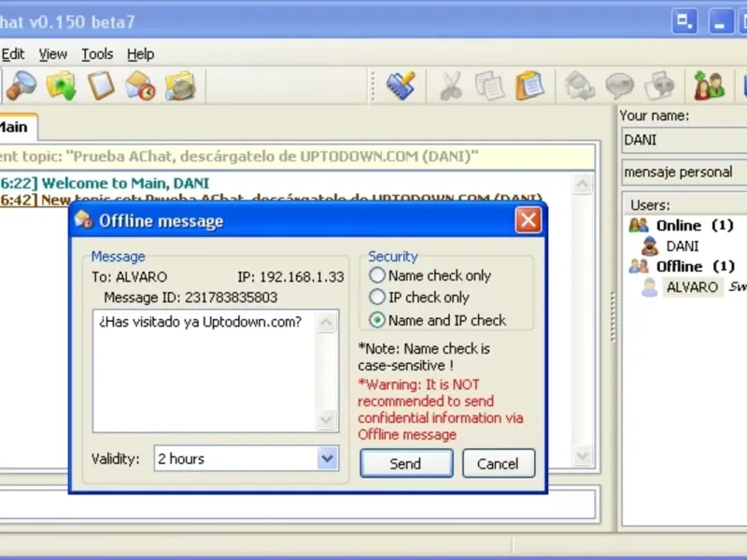Click the clipboard Paste toolbar icon
Screen dimensions: 747x560
529,86
